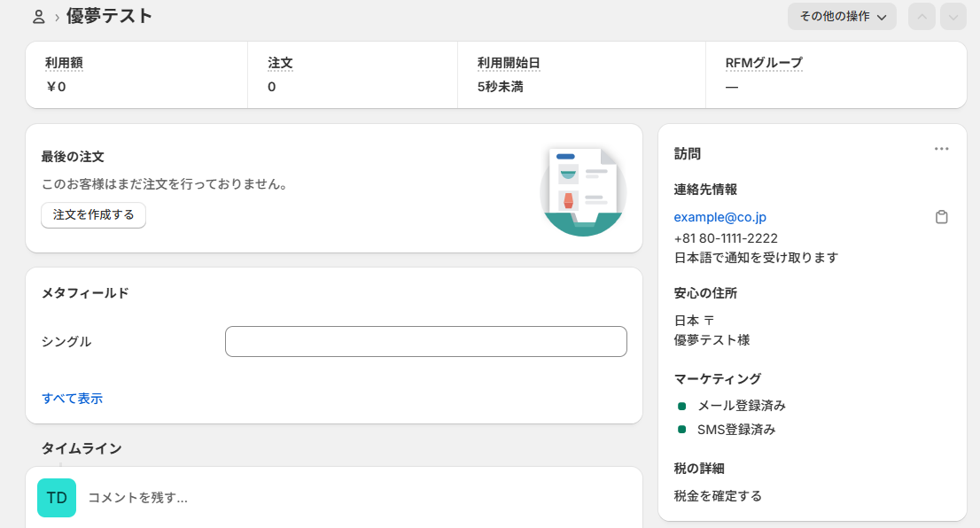Image resolution: width=980 pixels, height=528 pixels.
Task: Go to previous customer with up arrow
Action: click(x=922, y=17)
